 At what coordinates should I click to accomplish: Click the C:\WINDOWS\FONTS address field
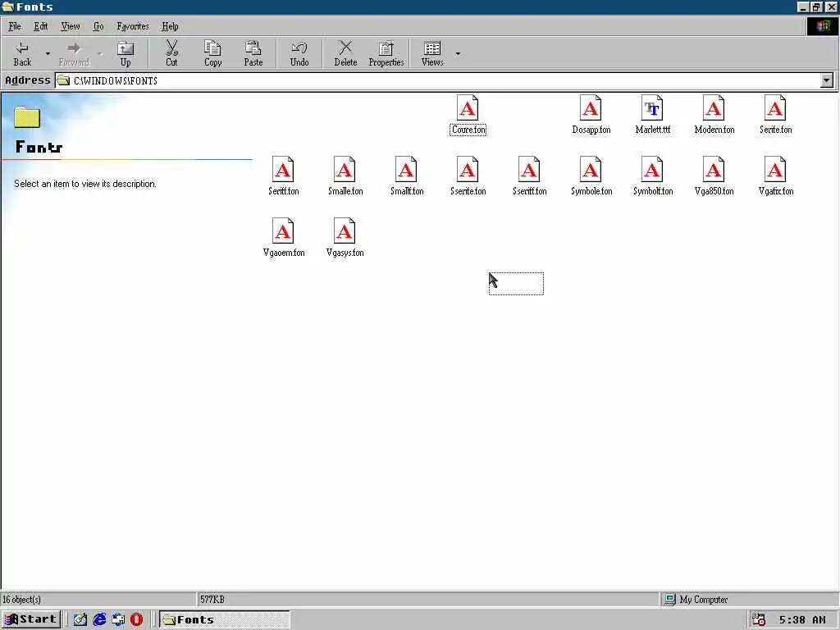click(x=438, y=81)
